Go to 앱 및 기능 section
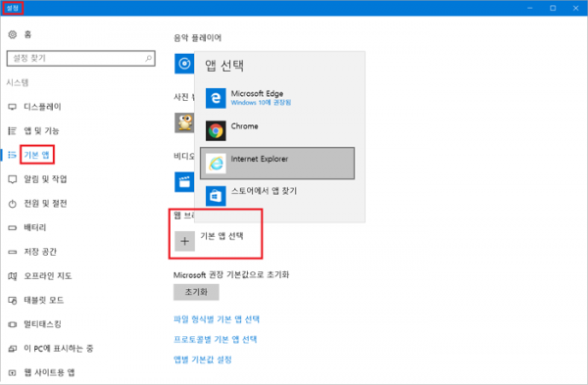 click(41, 131)
